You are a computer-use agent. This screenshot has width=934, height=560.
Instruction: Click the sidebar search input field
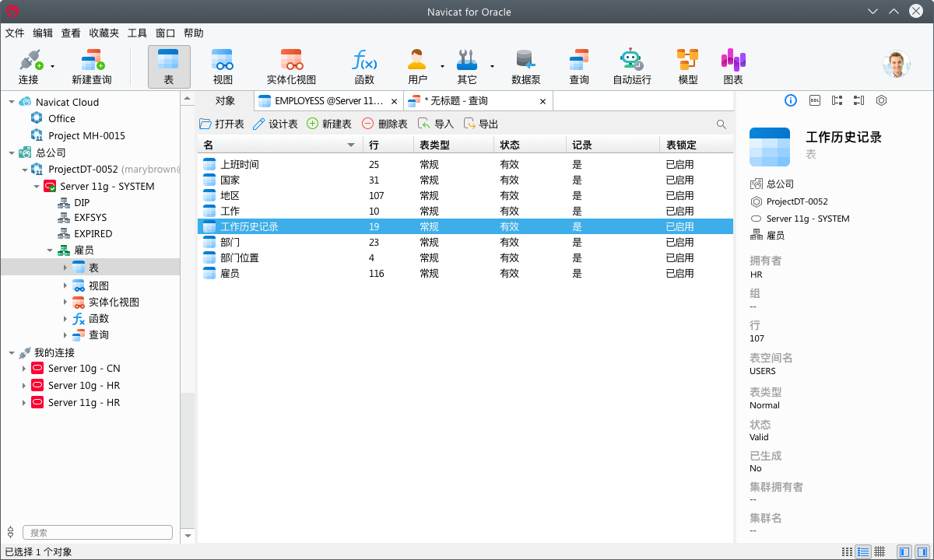(x=97, y=533)
